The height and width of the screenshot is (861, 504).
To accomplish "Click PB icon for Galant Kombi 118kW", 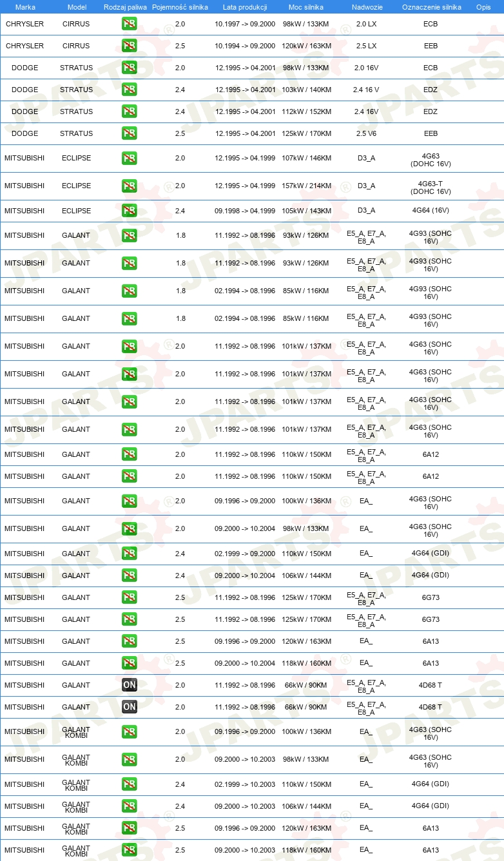I will [130, 850].
